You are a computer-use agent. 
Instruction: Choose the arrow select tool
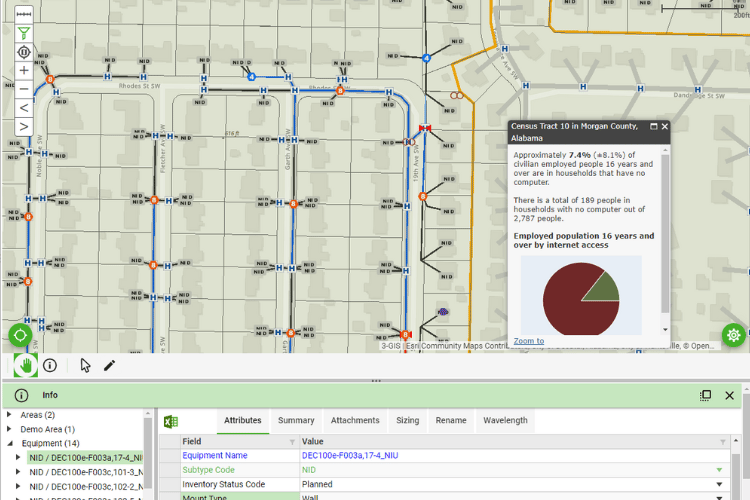(x=85, y=366)
